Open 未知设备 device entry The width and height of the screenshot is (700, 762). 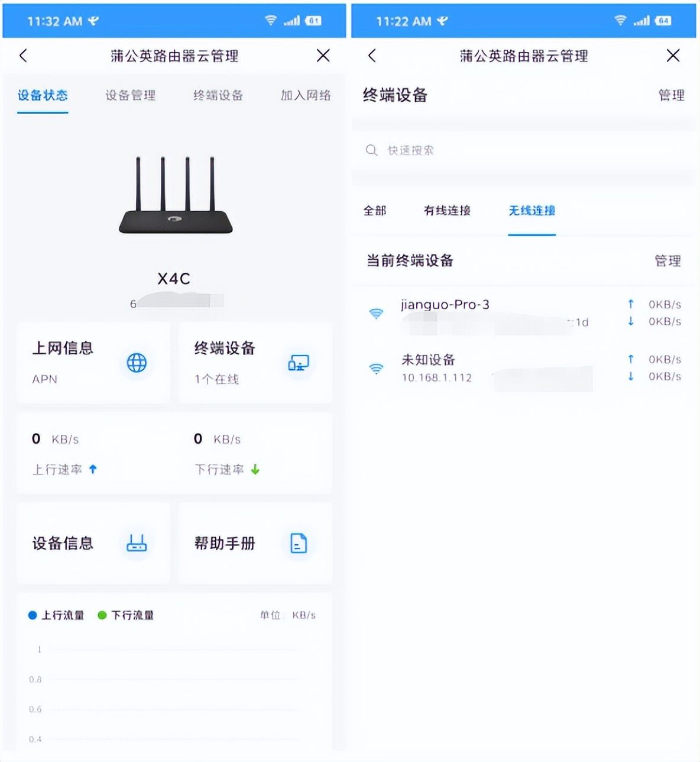pos(524,368)
